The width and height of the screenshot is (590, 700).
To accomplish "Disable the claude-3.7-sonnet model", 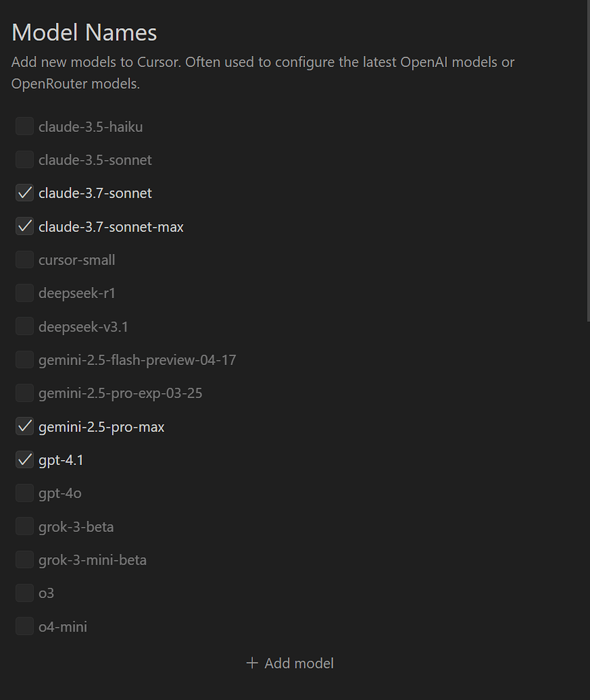I will click(x=25, y=193).
